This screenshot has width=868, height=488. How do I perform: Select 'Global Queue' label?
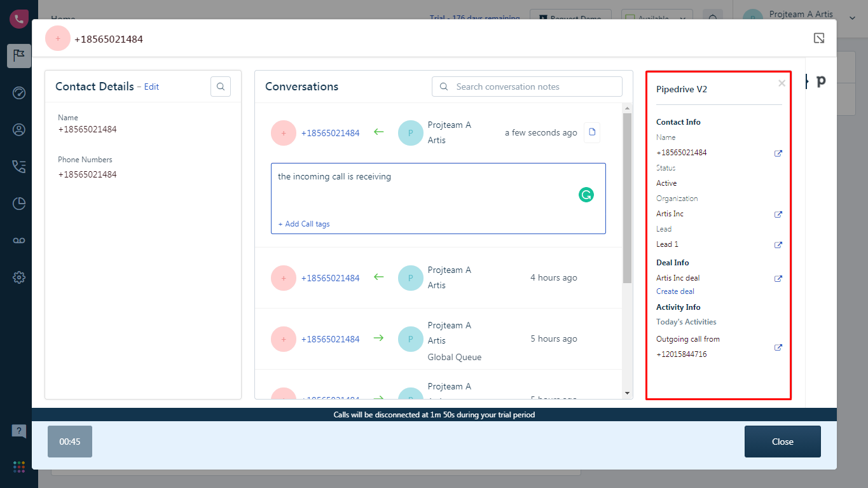click(455, 357)
